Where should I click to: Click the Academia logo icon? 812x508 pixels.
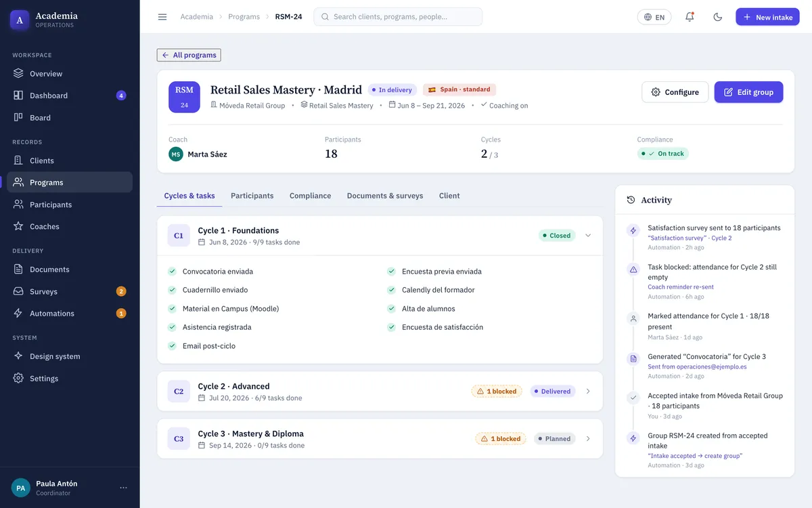(x=20, y=20)
